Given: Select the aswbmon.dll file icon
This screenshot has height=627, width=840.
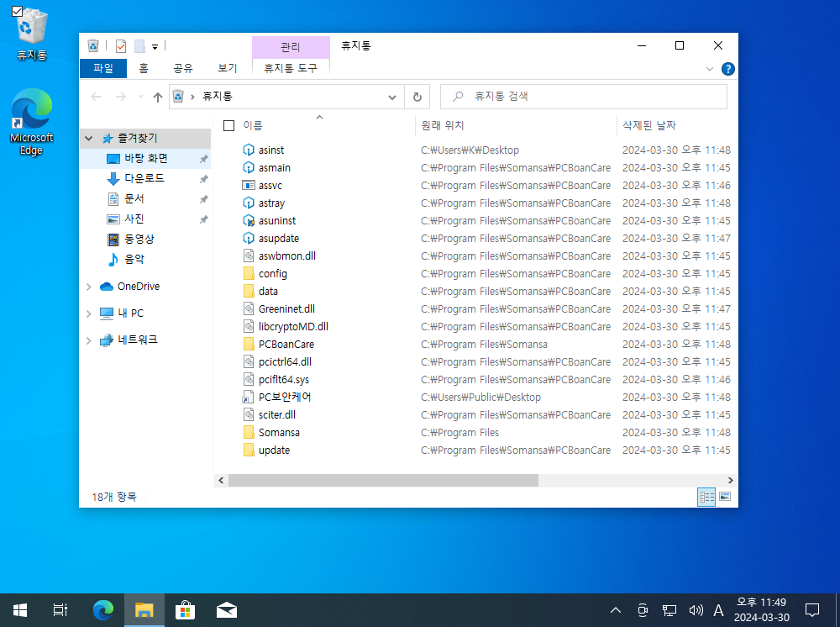Looking at the screenshot, I should tap(249, 256).
